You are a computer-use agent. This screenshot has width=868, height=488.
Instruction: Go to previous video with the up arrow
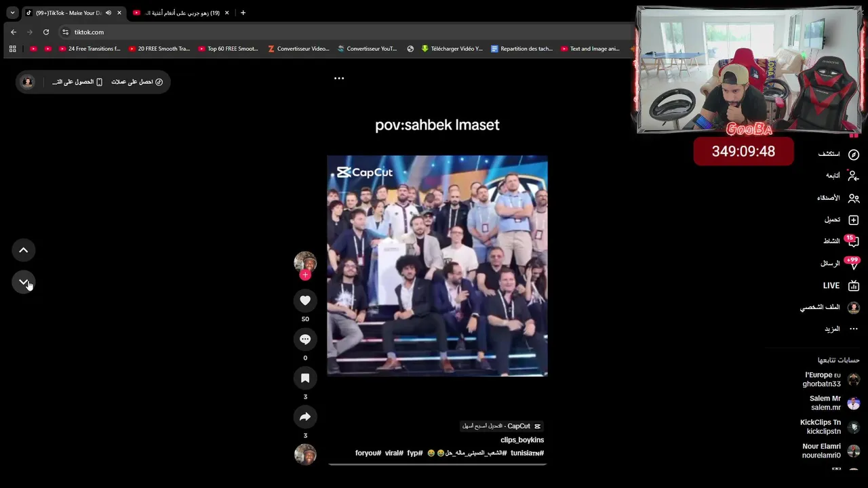pos(24,250)
